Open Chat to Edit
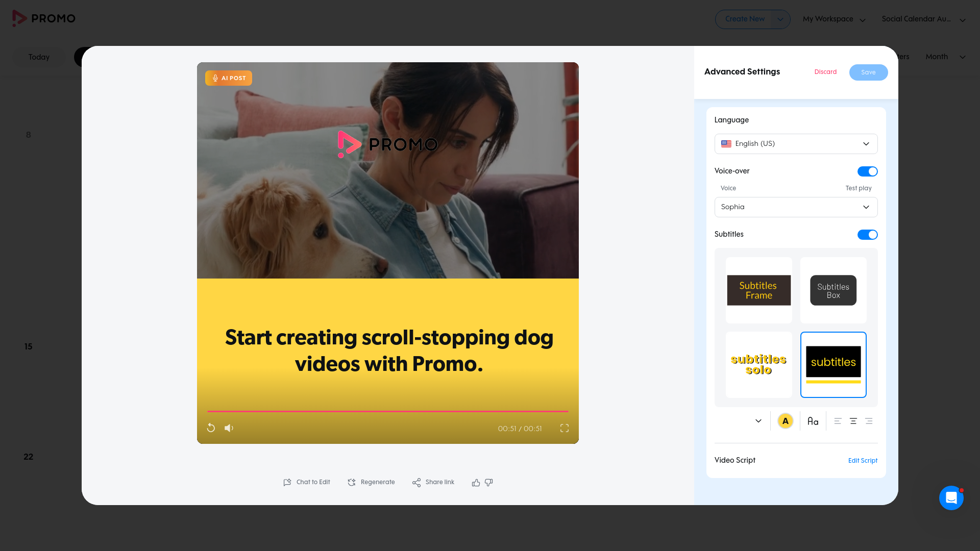 tap(307, 482)
